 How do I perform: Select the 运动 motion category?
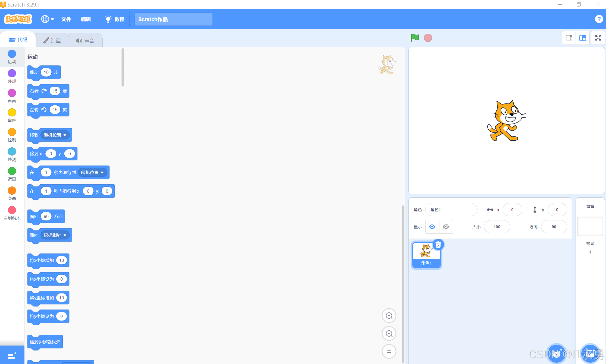(12, 57)
